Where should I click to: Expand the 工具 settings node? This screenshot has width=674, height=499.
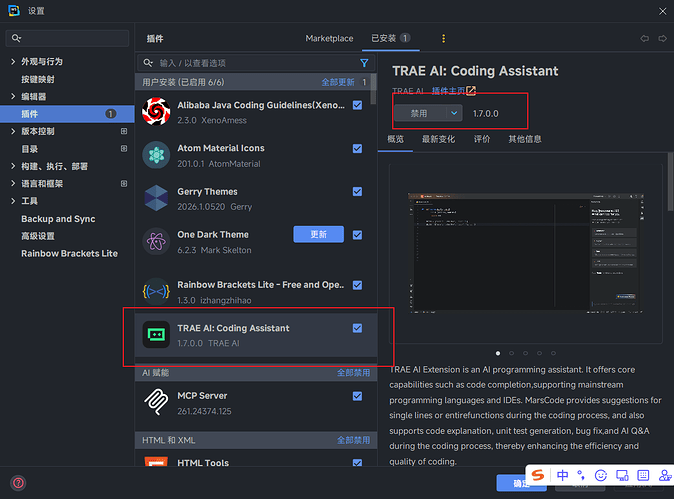click(x=12, y=201)
